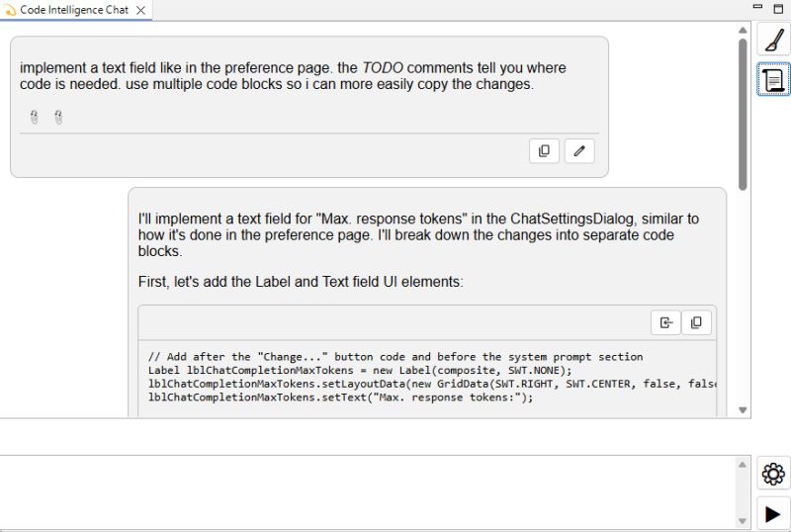Close the Code Intelligence Chat tab
The height and width of the screenshot is (532, 791).
(x=141, y=10)
